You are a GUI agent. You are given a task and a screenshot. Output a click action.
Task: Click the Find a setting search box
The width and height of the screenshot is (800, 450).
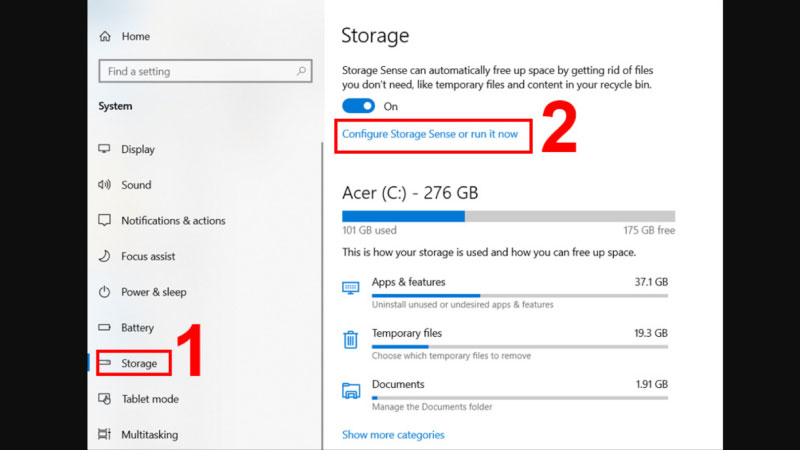click(195, 72)
